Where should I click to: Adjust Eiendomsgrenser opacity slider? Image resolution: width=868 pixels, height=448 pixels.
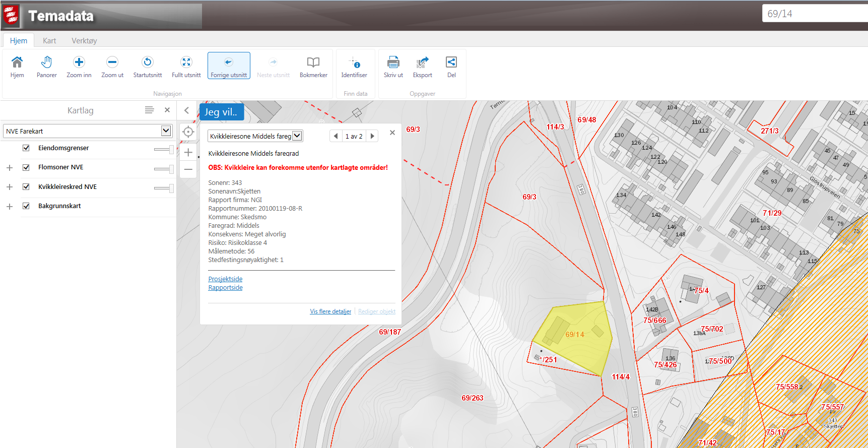[164, 149]
